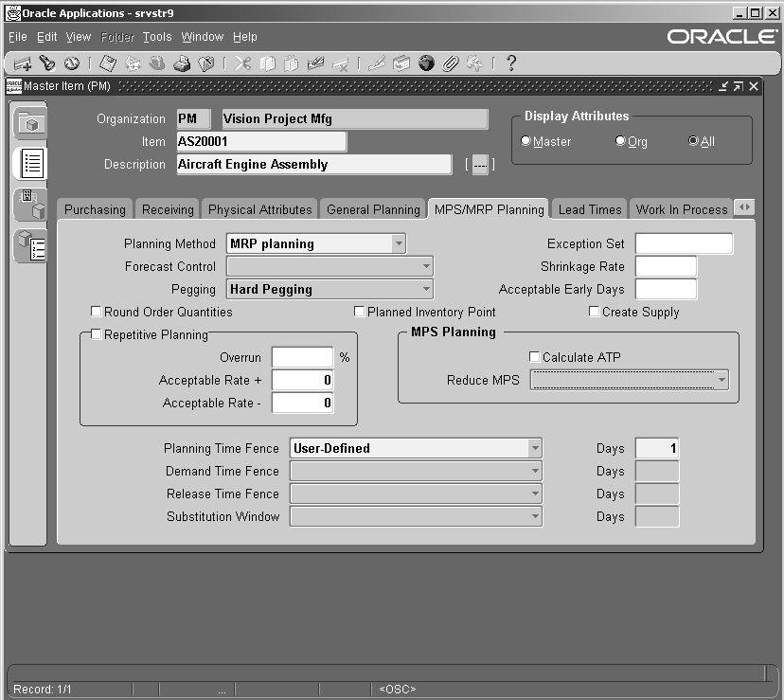Enable Round Order Quantities checkbox
The height and width of the screenshot is (700, 784).
96,312
